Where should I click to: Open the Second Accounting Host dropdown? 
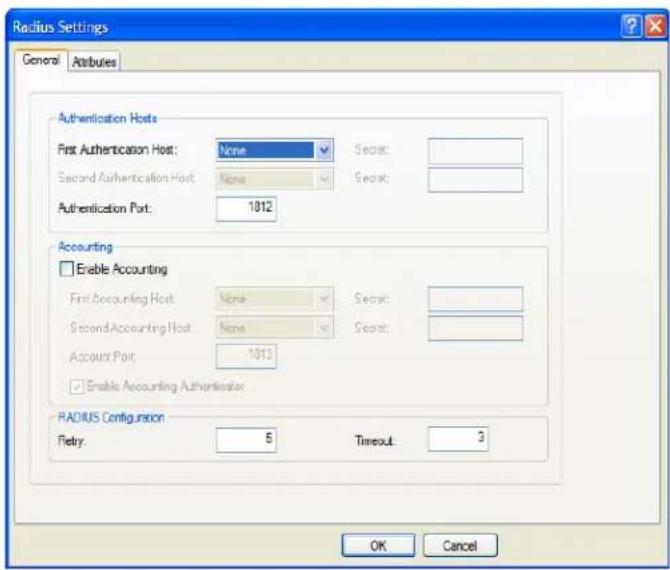click(275, 327)
